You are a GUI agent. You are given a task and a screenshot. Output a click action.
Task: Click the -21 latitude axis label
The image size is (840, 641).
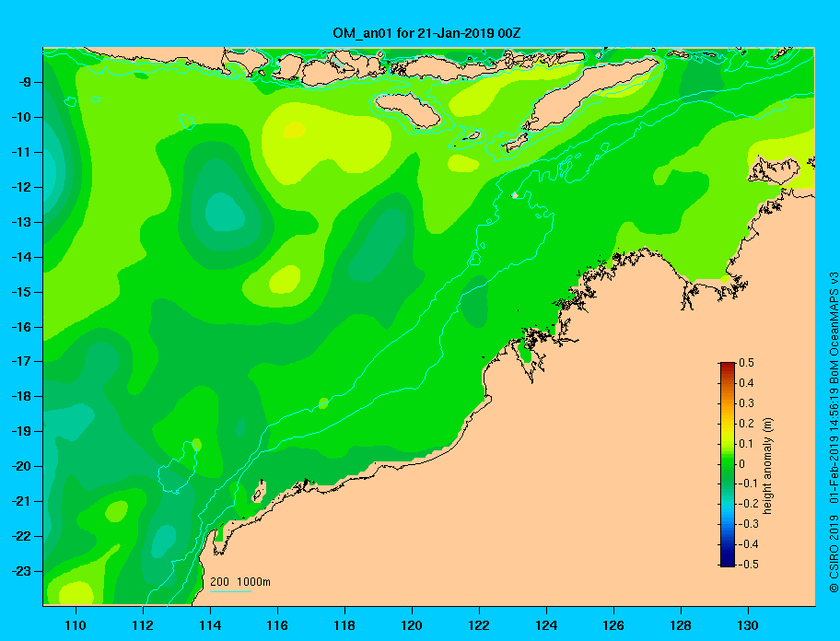tap(22, 501)
